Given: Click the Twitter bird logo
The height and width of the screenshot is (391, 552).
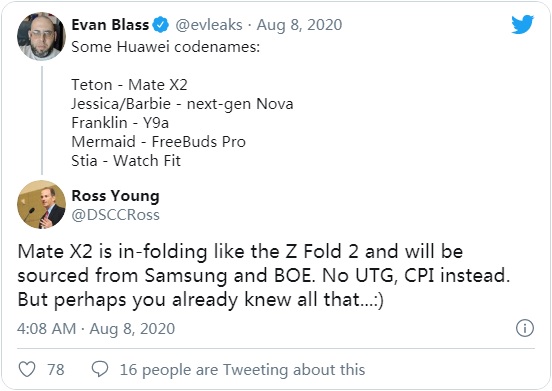Looking at the screenshot, I should tap(523, 24).
